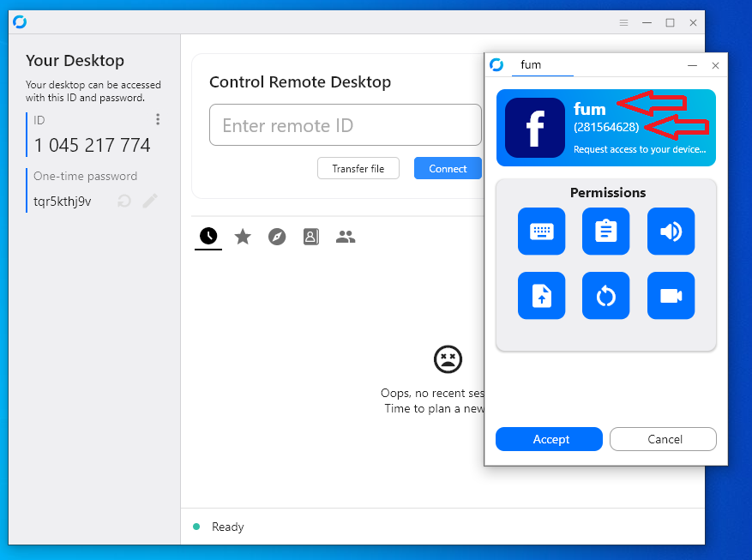
Task: Open the main window hamburger menu
Action: coord(623,22)
